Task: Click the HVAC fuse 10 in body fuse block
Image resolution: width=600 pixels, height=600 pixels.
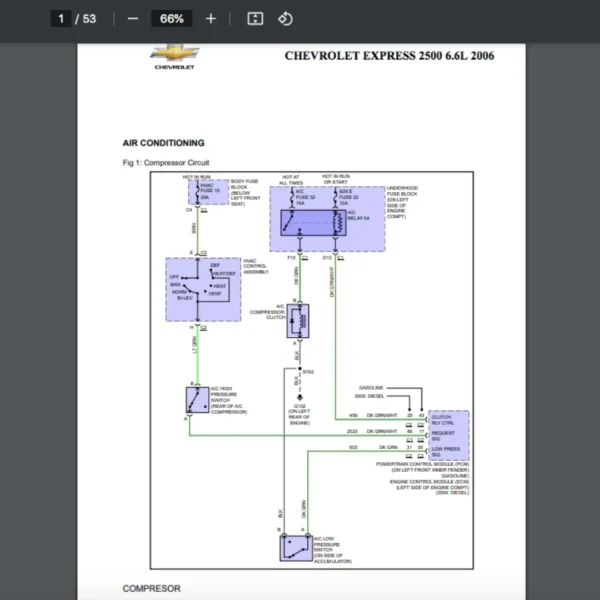Action: (205, 192)
